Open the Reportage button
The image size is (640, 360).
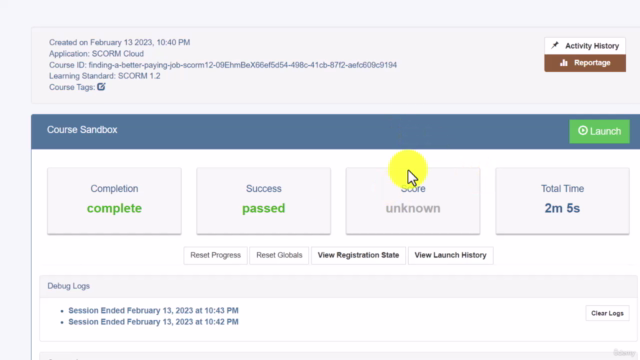(x=585, y=63)
